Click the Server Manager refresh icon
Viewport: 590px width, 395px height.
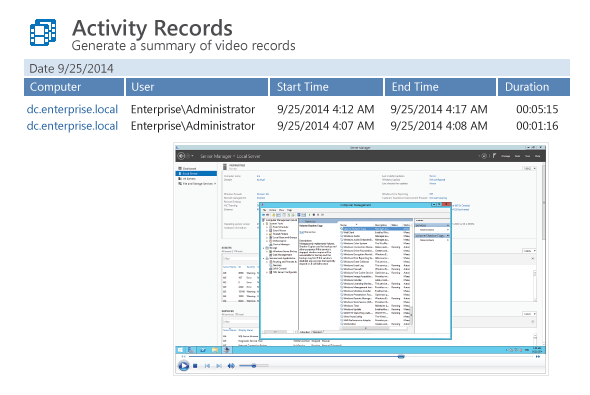tap(484, 156)
